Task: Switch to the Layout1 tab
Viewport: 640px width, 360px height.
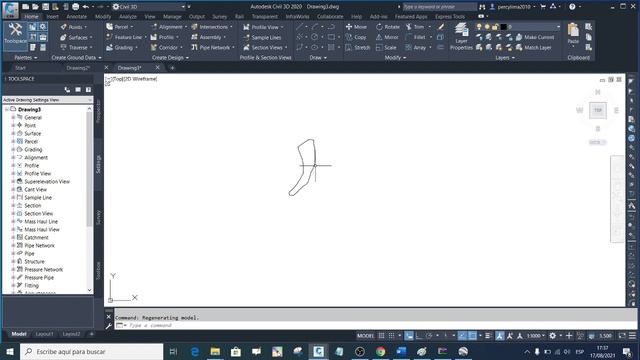Action: point(44,334)
